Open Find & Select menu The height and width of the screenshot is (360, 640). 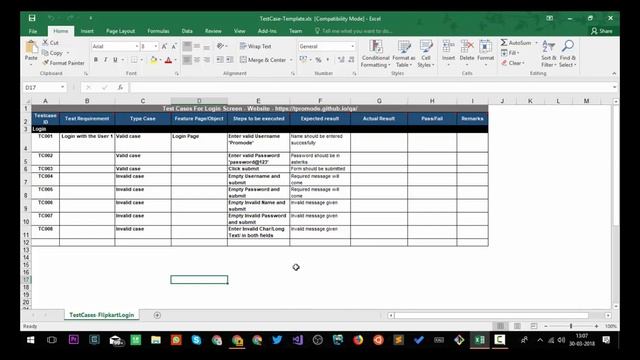567,53
